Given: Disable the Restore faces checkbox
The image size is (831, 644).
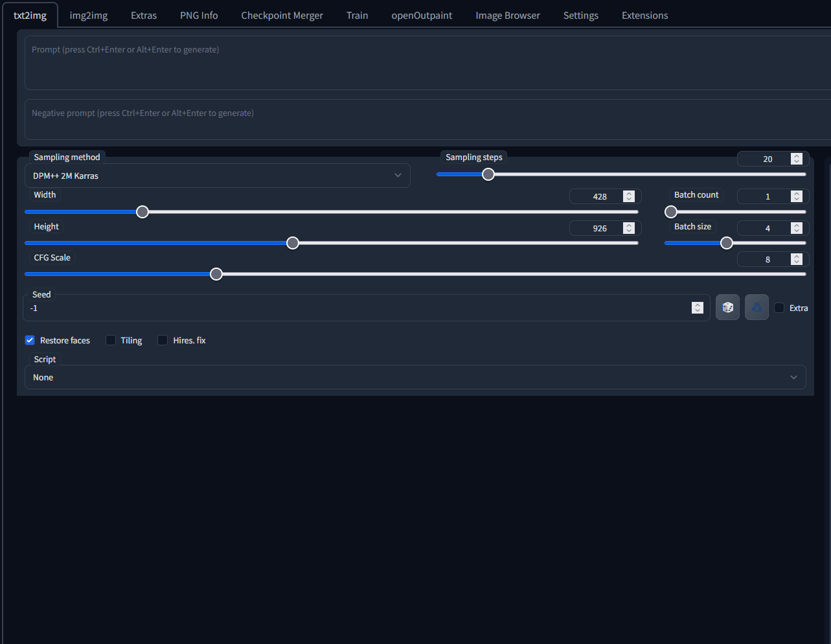Looking at the screenshot, I should tap(30, 340).
